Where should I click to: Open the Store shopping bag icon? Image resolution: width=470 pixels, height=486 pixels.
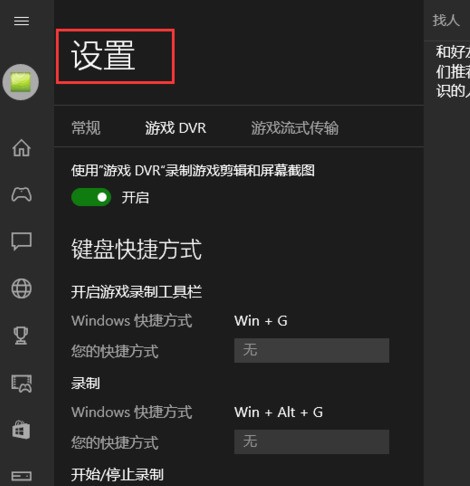point(21,430)
